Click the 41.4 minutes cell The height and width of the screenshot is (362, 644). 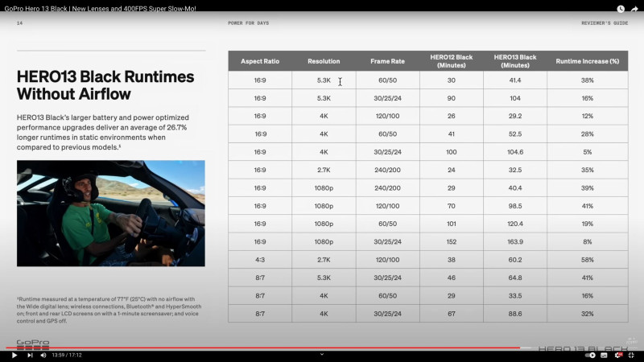[x=515, y=80]
